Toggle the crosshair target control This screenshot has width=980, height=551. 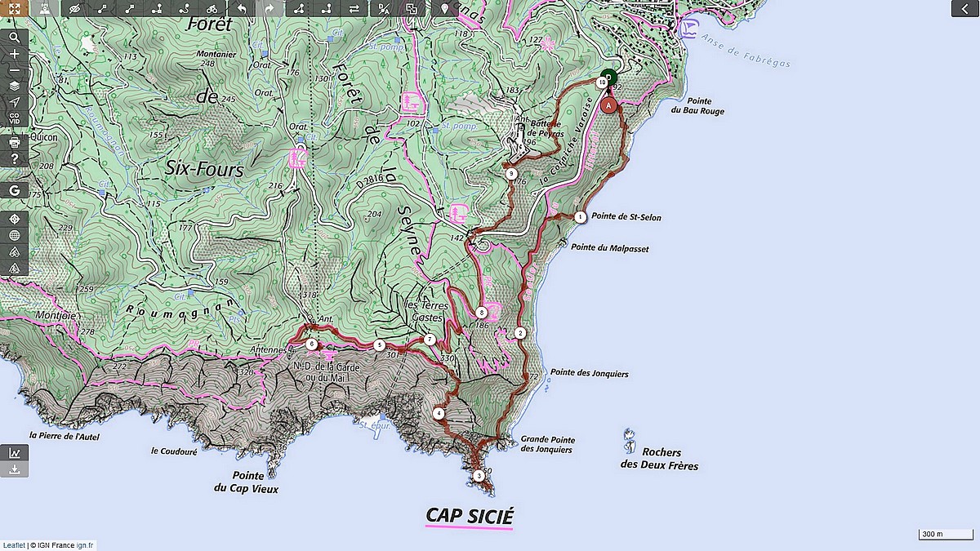pyautogui.click(x=14, y=220)
